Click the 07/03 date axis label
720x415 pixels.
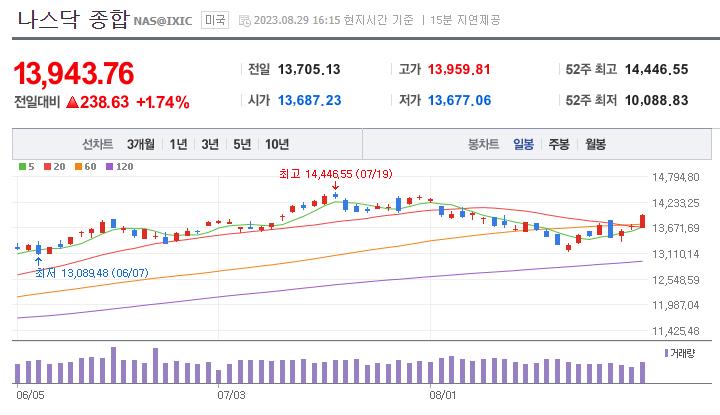click(x=231, y=395)
